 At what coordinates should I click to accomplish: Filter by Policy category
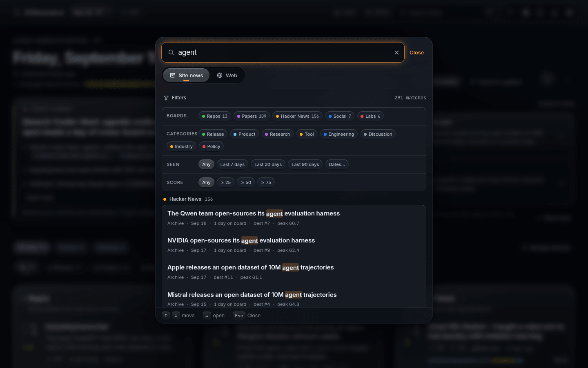(x=212, y=146)
